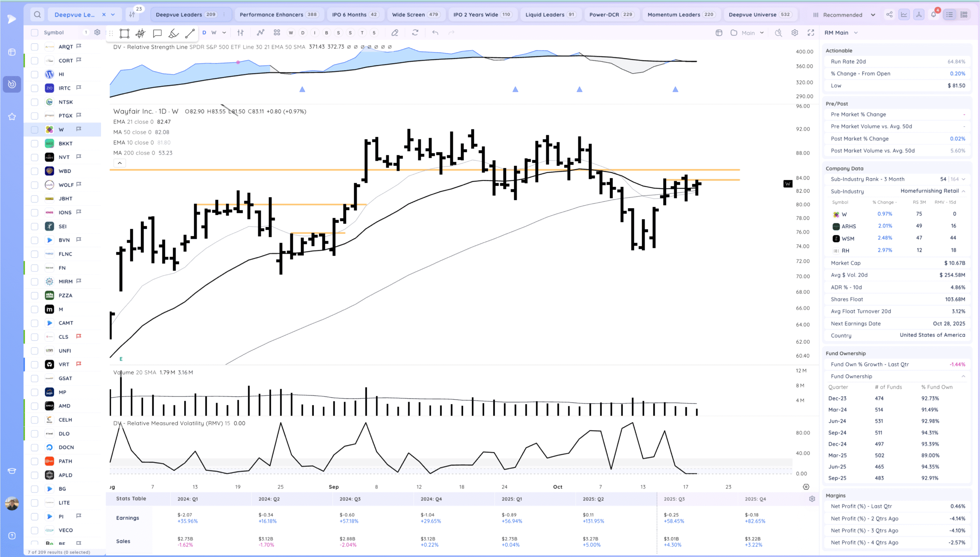Image resolution: width=980 pixels, height=557 pixels.
Task: Select the trend line drawing tool
Action: (190, 33)
